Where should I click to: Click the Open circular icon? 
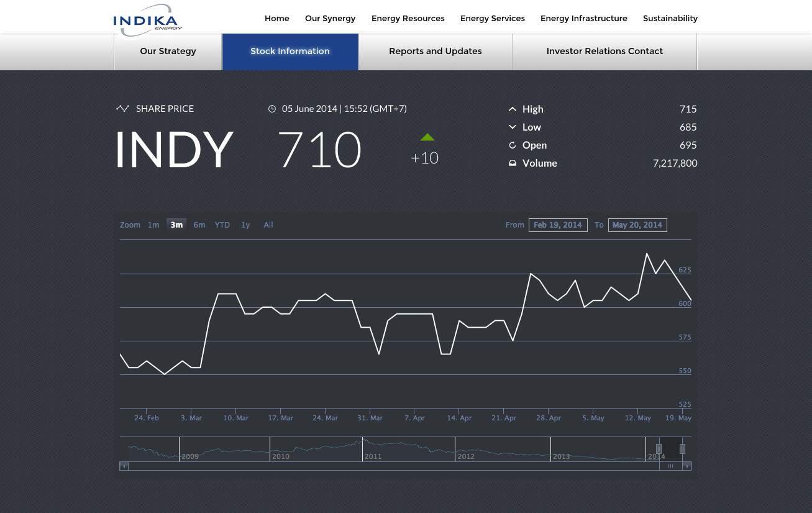coord(513,145)
